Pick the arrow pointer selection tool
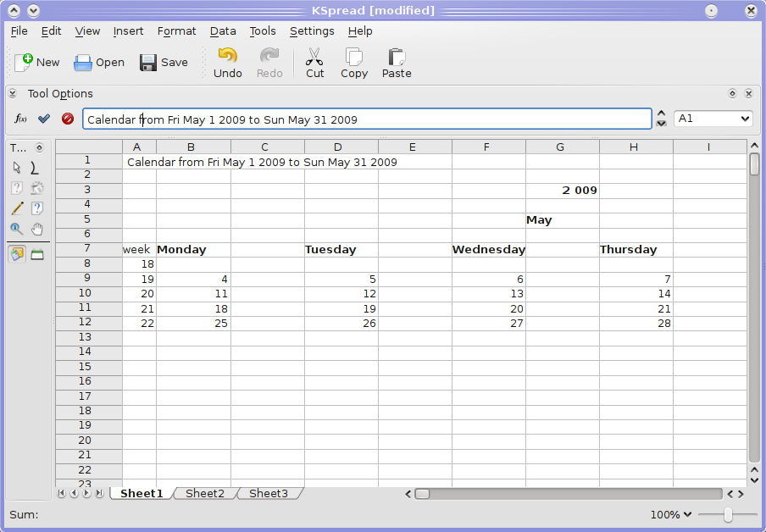Image resolution: width=766 pixels, height=532 pixels. (x=17, y=168)
